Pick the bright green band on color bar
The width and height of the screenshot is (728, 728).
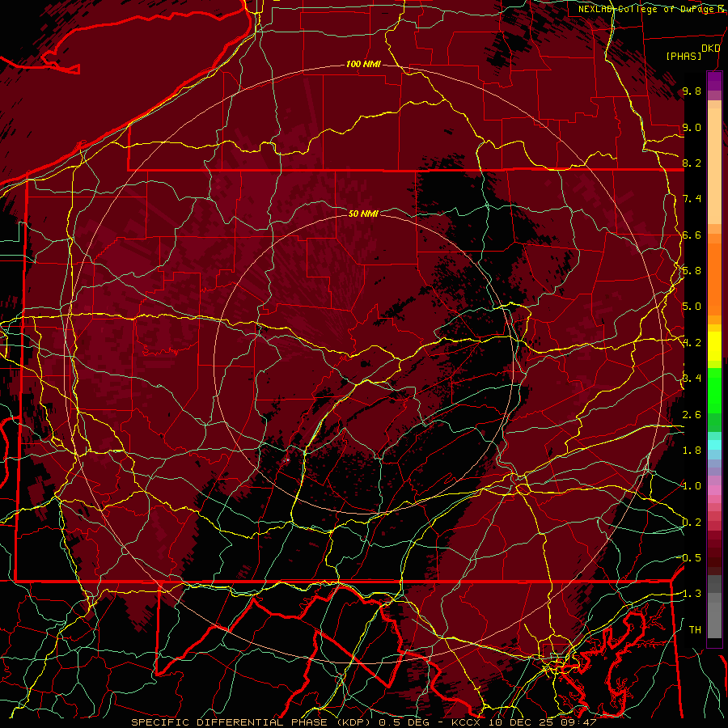pyautogui.click(x=714, y=390)
